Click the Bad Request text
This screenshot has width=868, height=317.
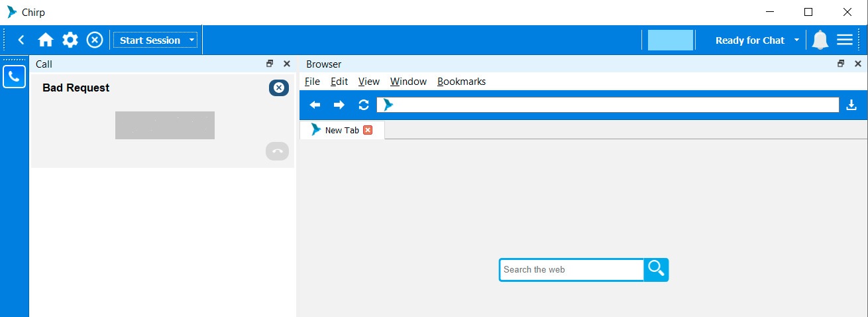[76, 88]
